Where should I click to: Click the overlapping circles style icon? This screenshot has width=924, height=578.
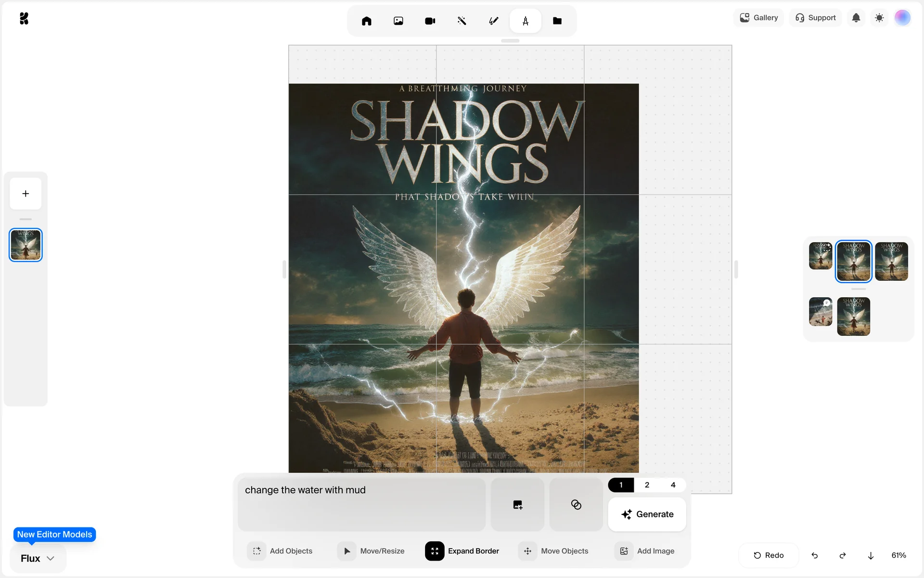point(576,504)
